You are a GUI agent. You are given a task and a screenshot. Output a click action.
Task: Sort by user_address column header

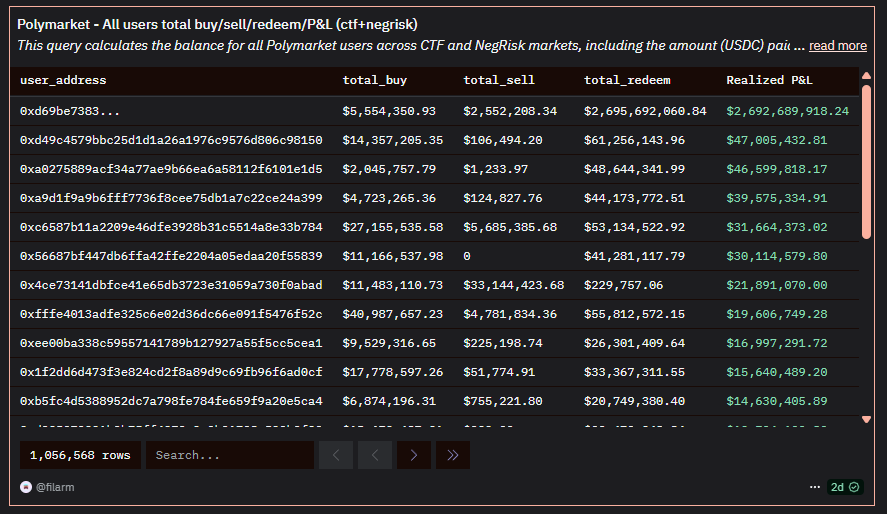click(x=63, y=80)
